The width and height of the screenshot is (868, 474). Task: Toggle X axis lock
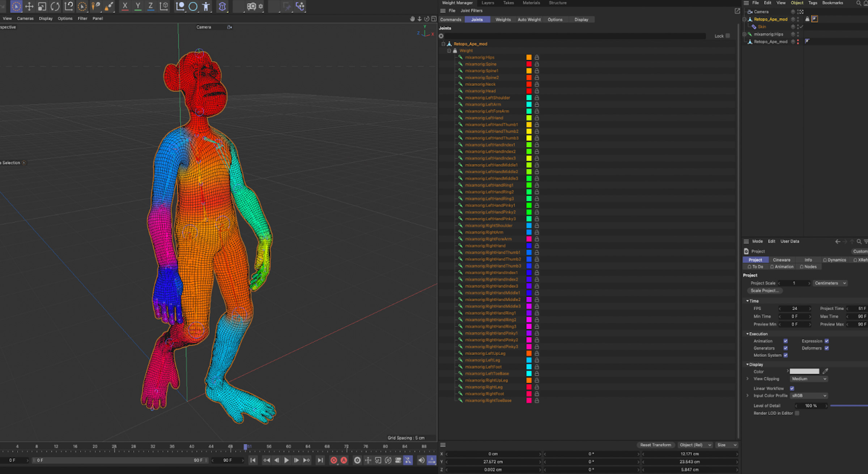tap(125, 6)
